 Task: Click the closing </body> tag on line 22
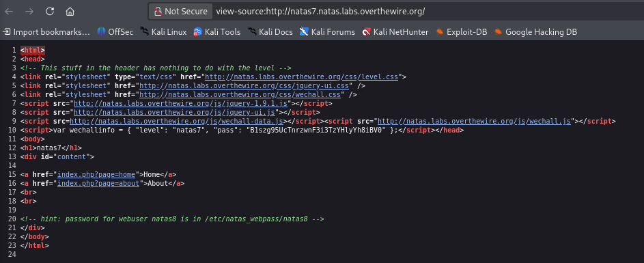click(35, 236)
